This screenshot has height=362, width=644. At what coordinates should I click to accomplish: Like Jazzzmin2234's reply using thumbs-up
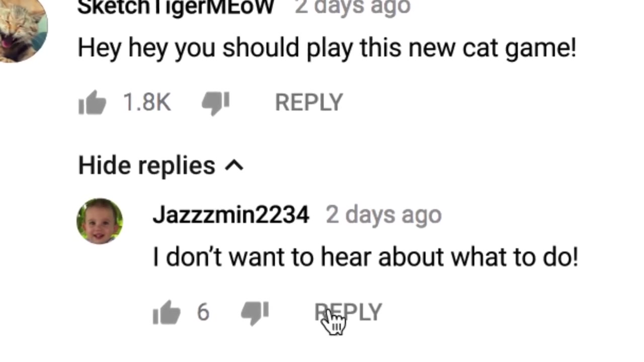(x=167, y=312)
